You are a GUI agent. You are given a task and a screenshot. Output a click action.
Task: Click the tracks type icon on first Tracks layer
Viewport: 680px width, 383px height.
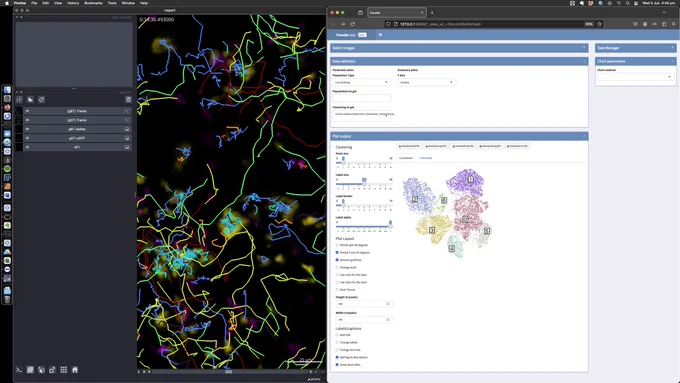127,111
